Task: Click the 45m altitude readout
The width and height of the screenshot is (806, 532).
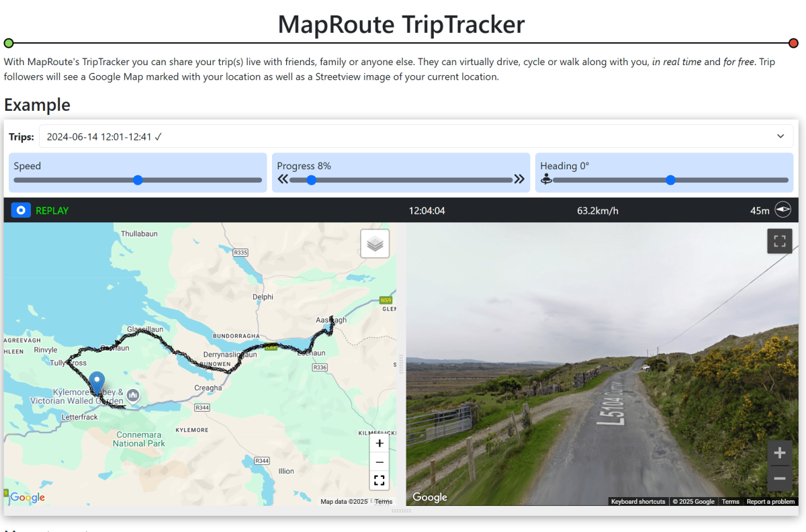Action: point(760,210)
